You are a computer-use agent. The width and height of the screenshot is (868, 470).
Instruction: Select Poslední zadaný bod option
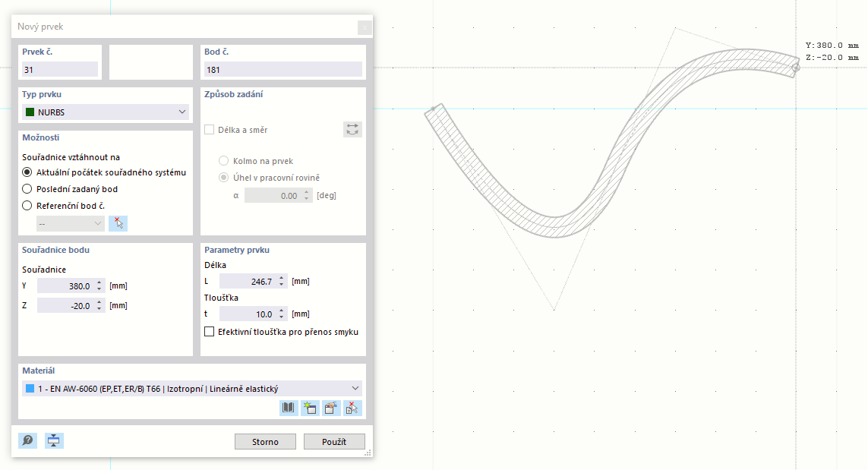coord(27,189)
